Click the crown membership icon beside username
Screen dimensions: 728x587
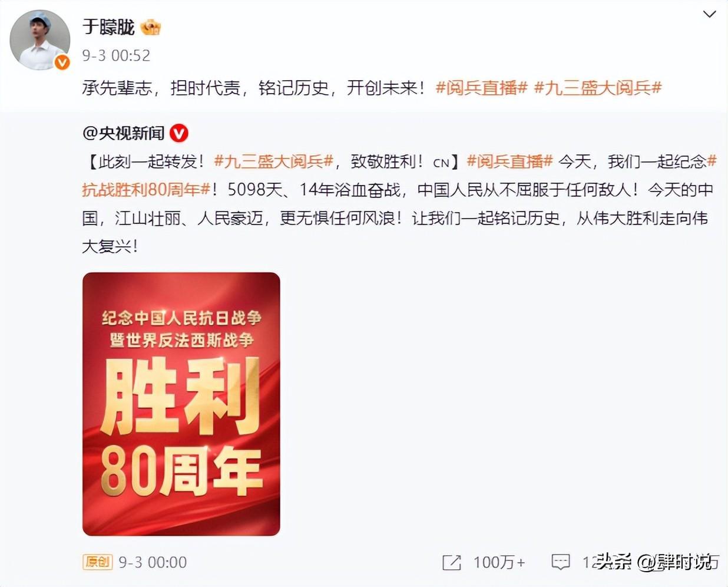coord(151,27)
